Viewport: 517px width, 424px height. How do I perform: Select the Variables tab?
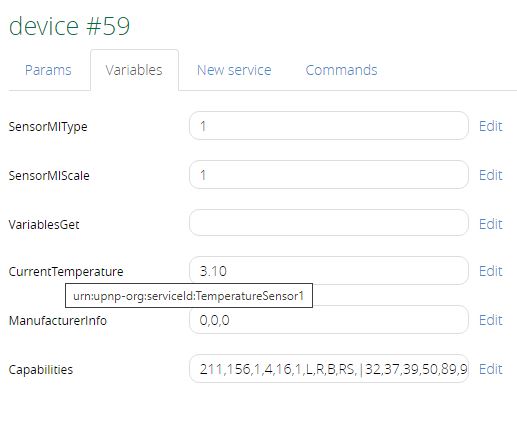tap(134, 70)
